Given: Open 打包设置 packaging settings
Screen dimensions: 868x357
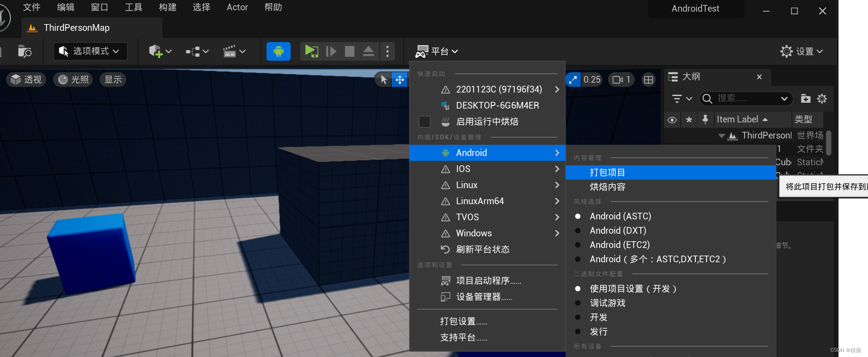Looking at the screenshot, I should [x=487, y=321].
